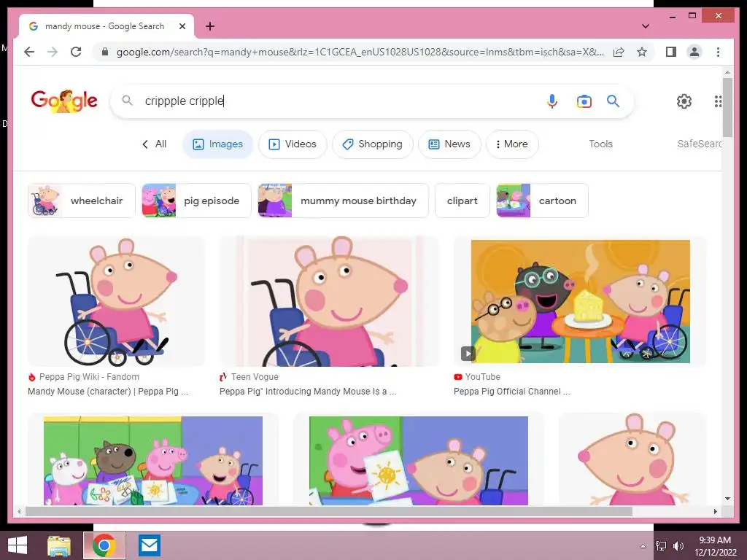Click the vertical scrollbar down arrow

(x=727, y=499)
